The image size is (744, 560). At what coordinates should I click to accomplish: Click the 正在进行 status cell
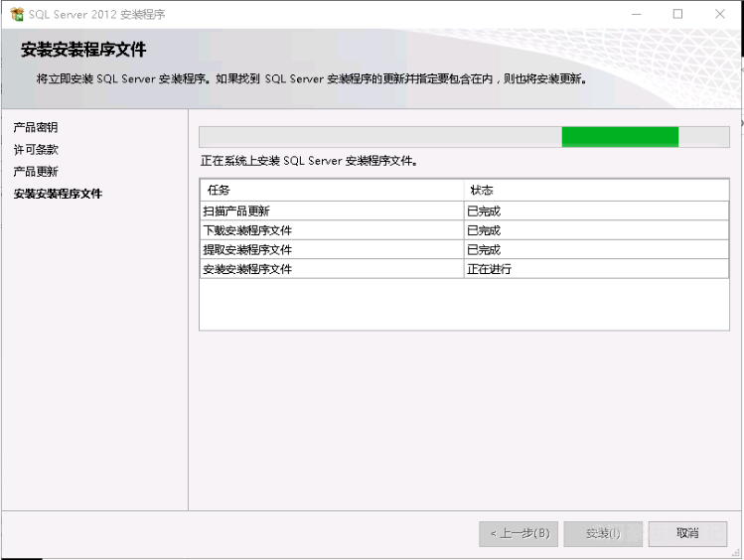[489, 269]
